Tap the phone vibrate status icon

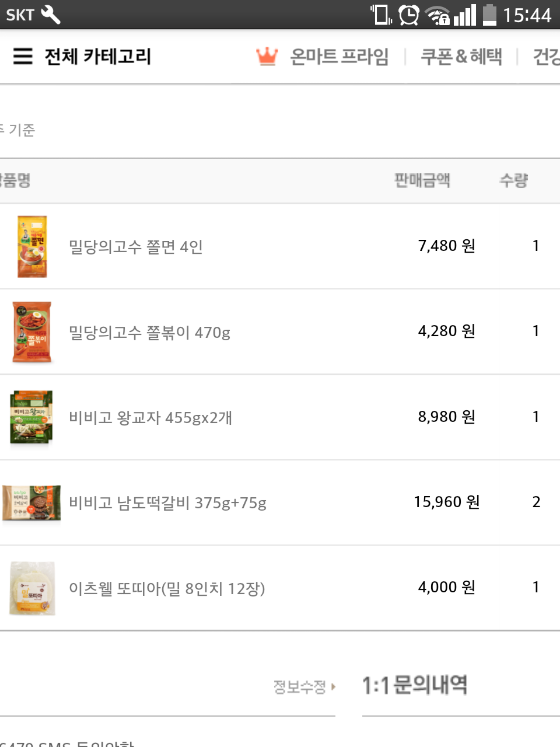381,15
